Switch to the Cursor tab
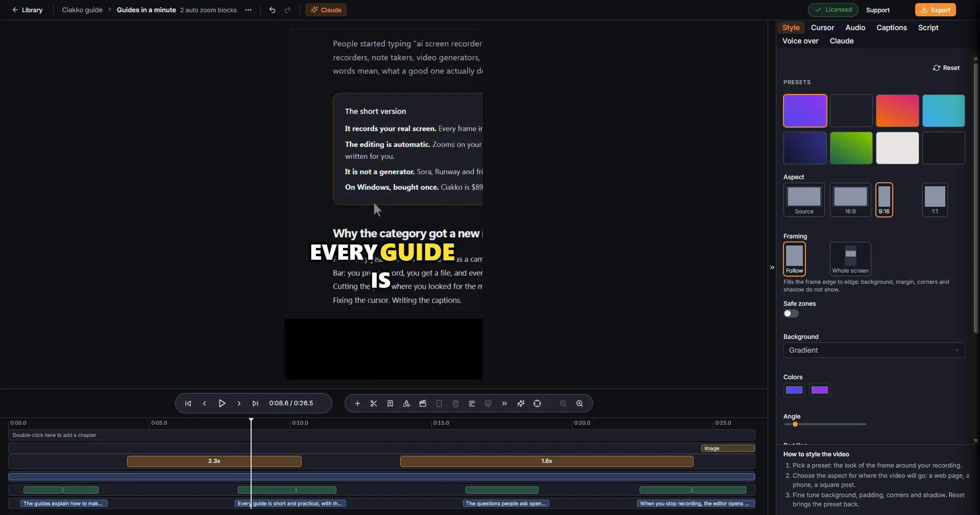Image resolution: width=980 pixels, height=515 pixels. click(822, 28)
